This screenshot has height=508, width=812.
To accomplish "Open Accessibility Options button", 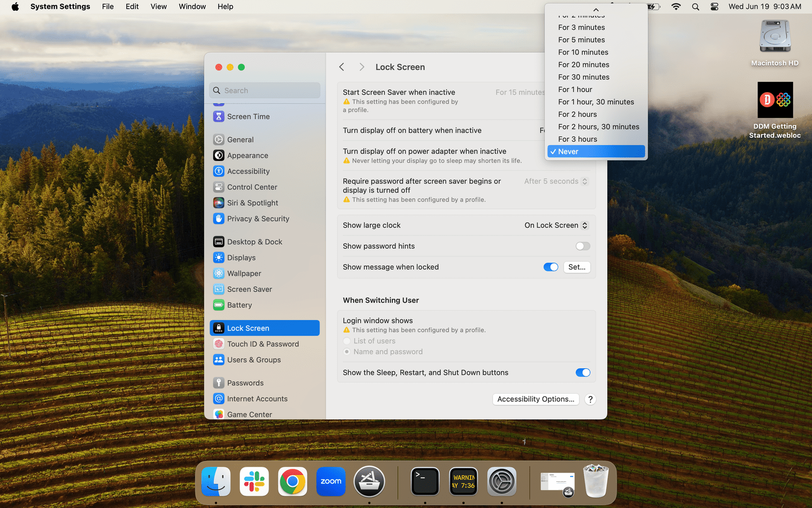I will tap(535, 399).
